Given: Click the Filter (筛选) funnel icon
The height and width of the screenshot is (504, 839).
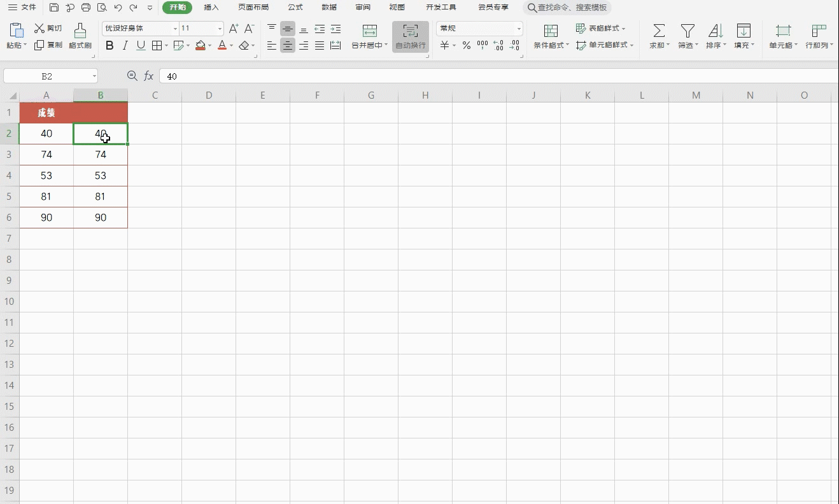Looking at the screenshot, I should (x=687, y=31).
